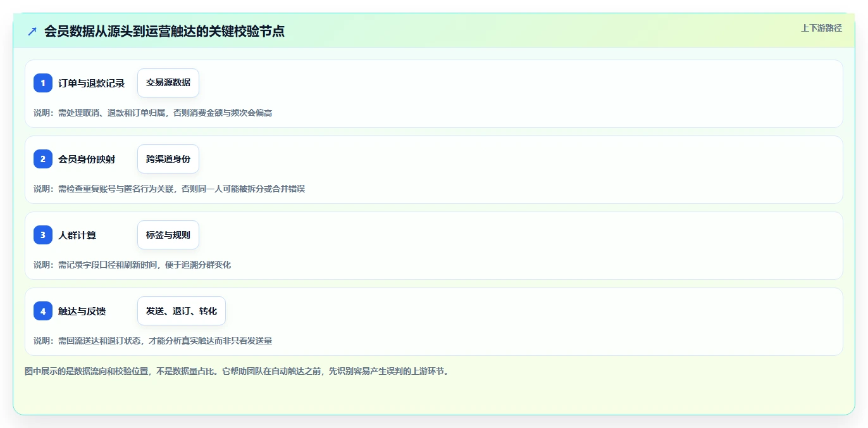The image size is (868, 428).
Task: Click the step 1 number badge
Action: point(43,83)
